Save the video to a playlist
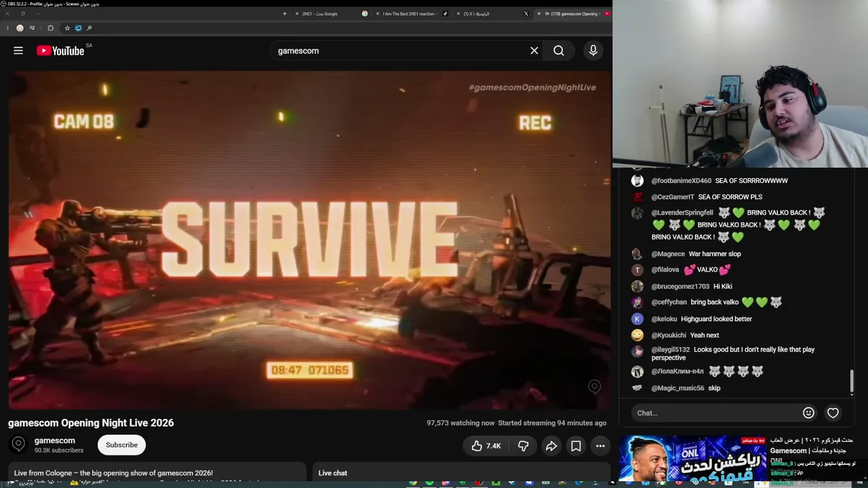The image size is (868, 488). pos(576,446)
